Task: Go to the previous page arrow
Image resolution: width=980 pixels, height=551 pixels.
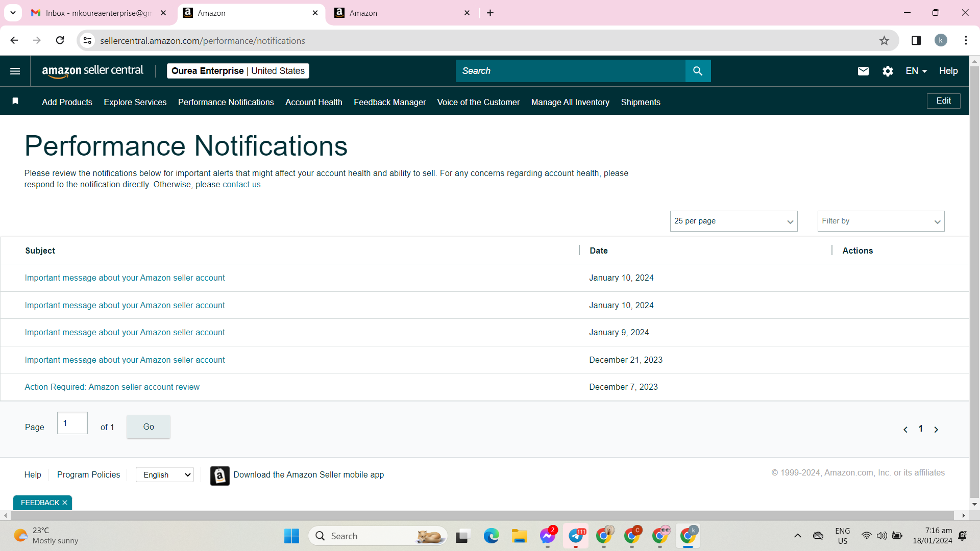Action: 905,430
